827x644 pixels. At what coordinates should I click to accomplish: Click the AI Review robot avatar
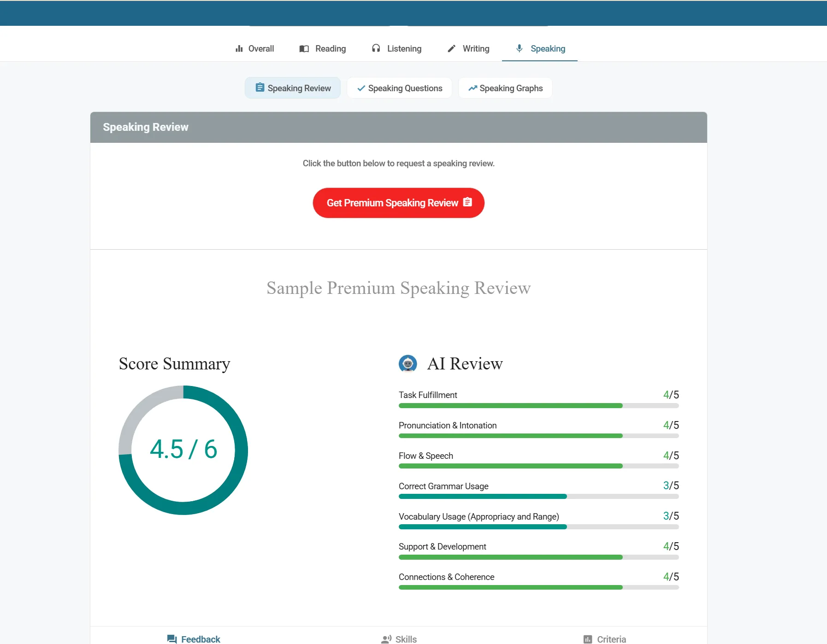pos(408,363)
